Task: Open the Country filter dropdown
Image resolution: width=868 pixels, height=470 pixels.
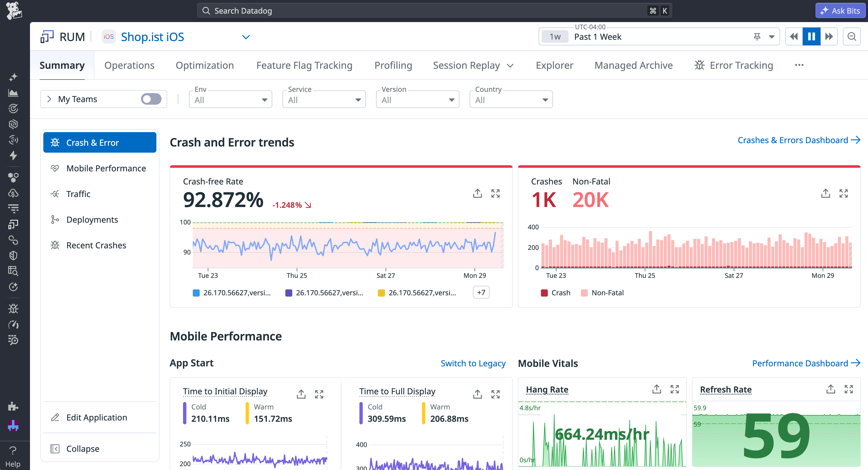Action: click(511, 100)
